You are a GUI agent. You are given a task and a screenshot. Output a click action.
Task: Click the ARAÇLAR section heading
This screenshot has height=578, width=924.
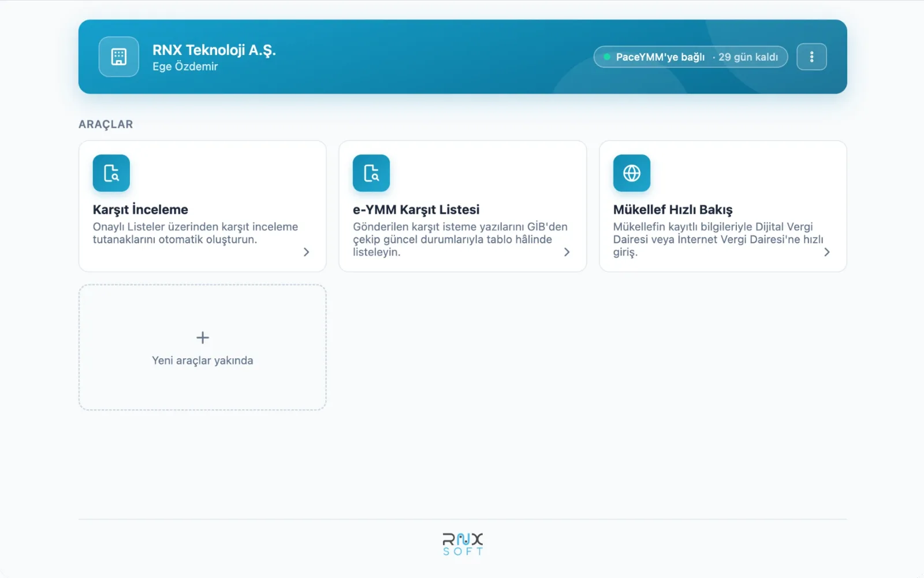click(x=106, y=124)
